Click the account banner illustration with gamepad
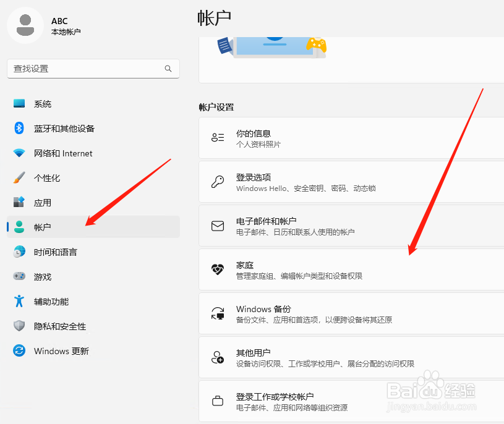Image resolution: width=504 pixels, height=424 pixels. click(272, 48)
